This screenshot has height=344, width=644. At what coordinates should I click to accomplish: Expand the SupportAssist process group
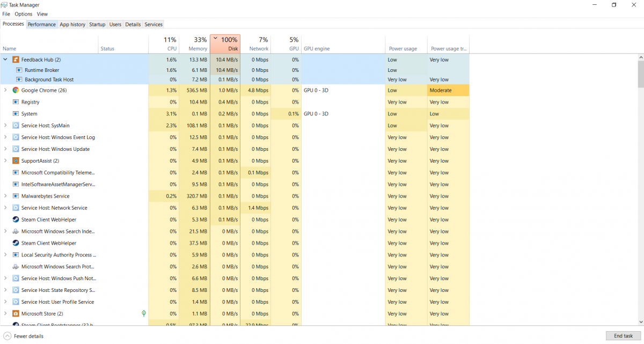(x=5, y=160)
